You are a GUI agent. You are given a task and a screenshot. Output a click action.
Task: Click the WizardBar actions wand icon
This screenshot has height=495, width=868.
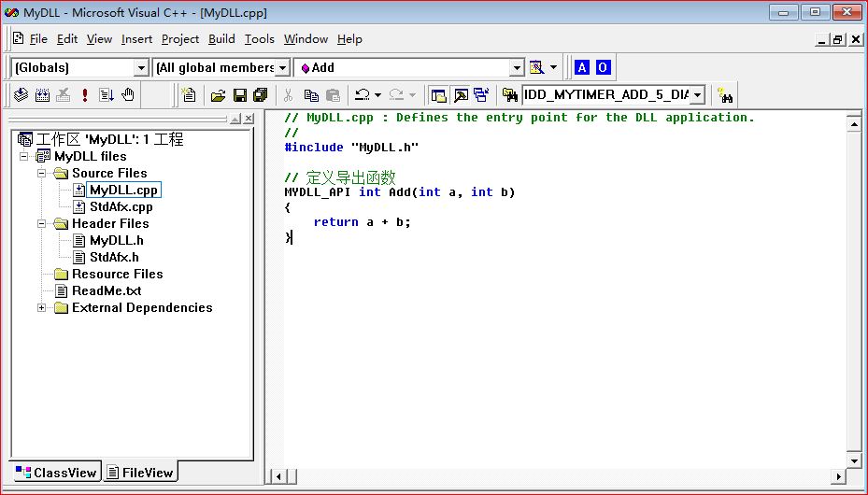(x=536, y=67)
